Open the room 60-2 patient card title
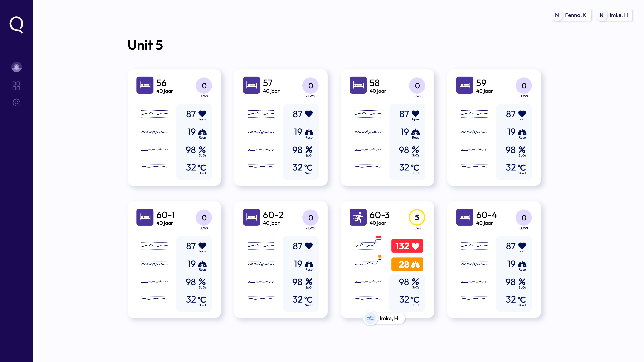The width and height of the screenshot is (644, 362). 273,215
